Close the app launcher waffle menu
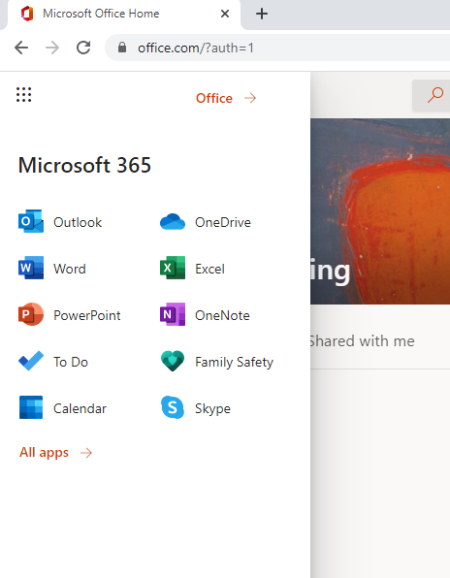The width and height of the screenshot is (450, 578). tap(24, 95)
